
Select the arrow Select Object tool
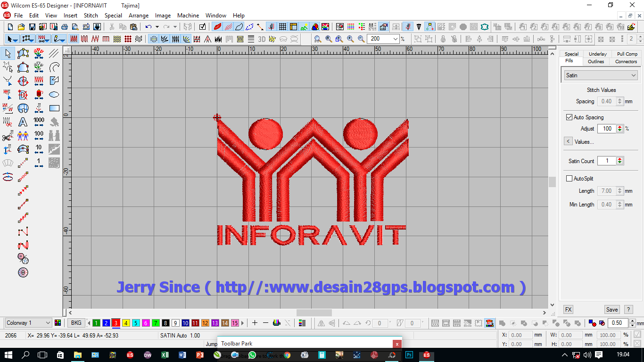coord(8,53)
